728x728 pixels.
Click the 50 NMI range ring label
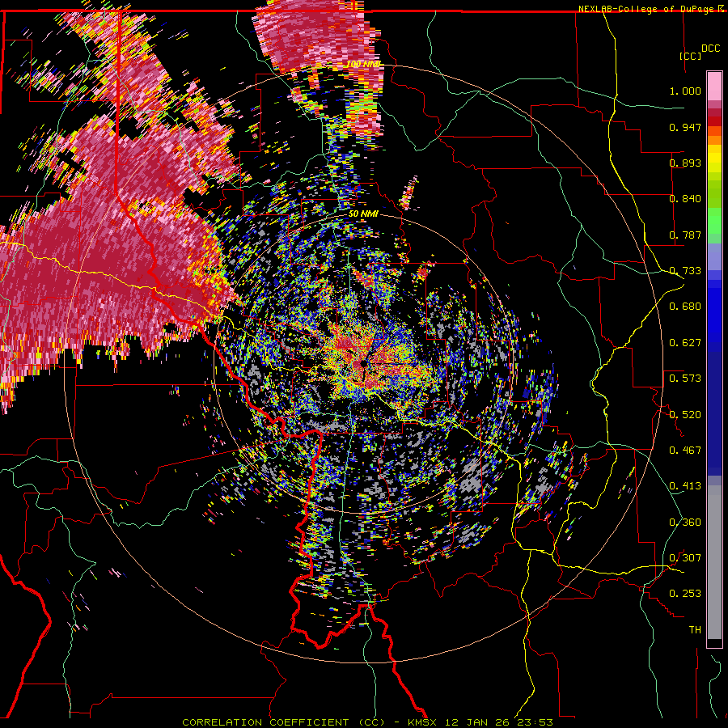coord(363,214)
